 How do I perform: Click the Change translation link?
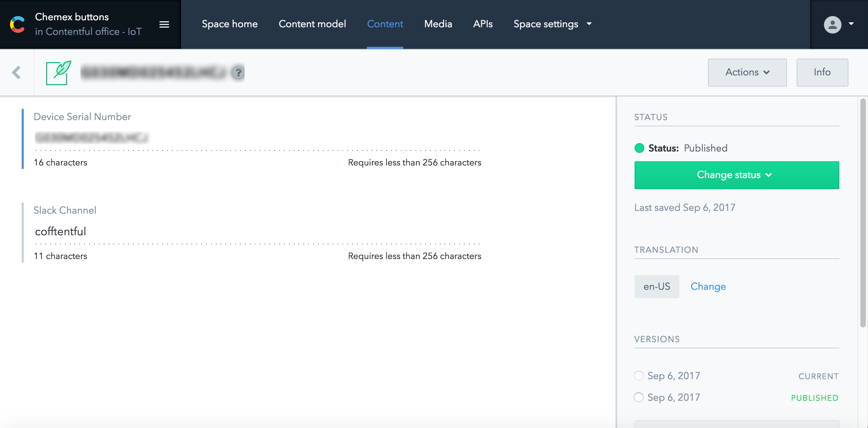point(708,286)
